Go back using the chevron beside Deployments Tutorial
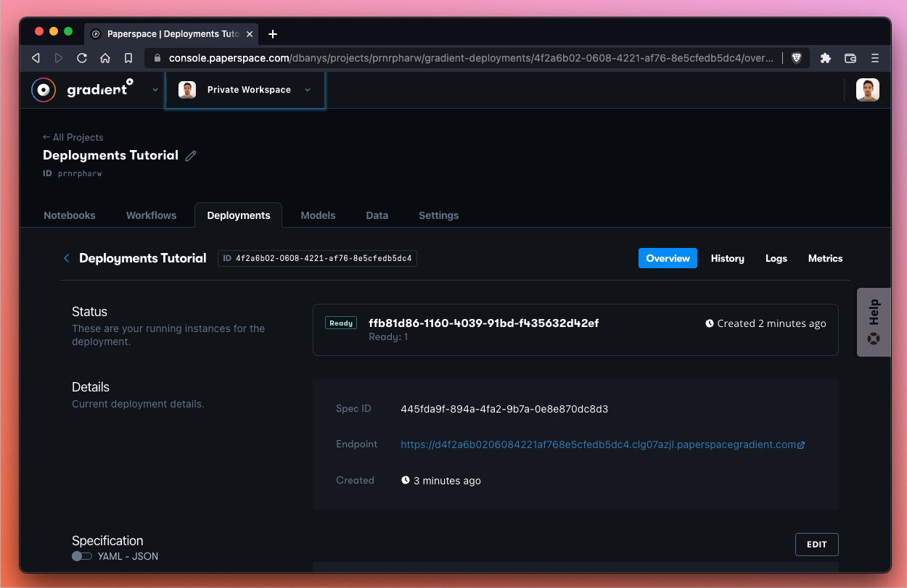Image resolution: width=907 pixels, height=588 pixels. point(67,258)
